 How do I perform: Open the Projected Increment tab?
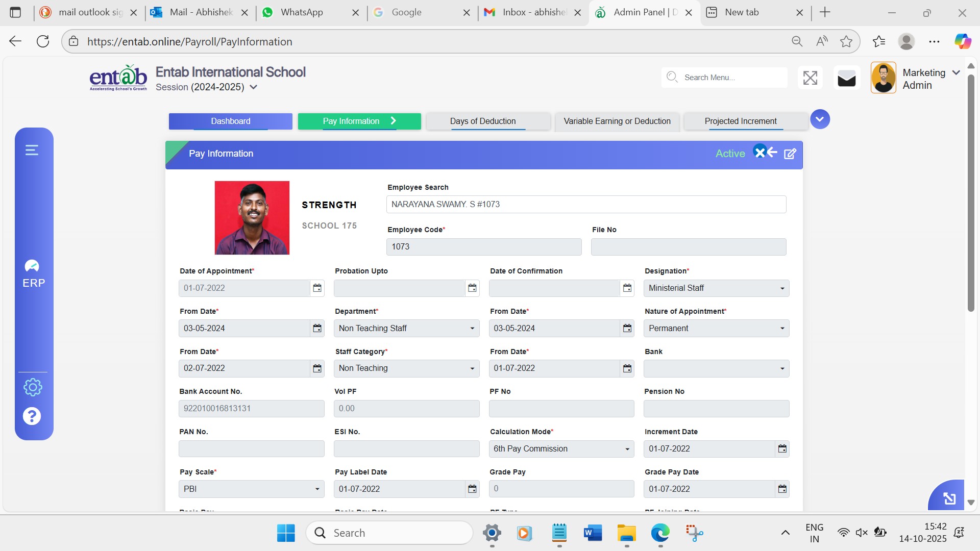(x=740, y=121)
